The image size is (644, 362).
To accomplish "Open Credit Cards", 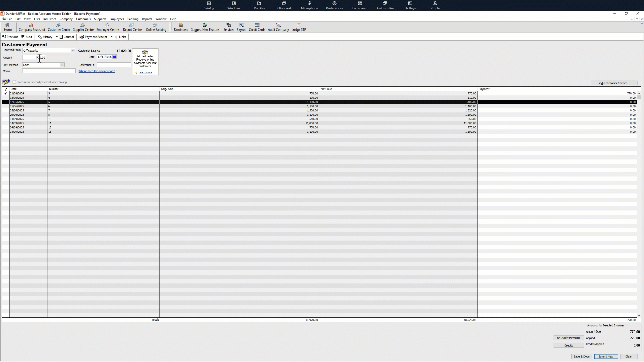I will coord(257,27).
